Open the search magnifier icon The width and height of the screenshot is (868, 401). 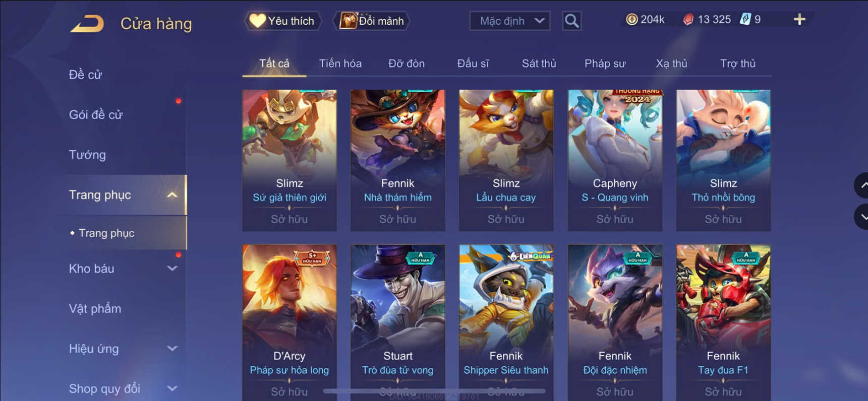point(571,21)
